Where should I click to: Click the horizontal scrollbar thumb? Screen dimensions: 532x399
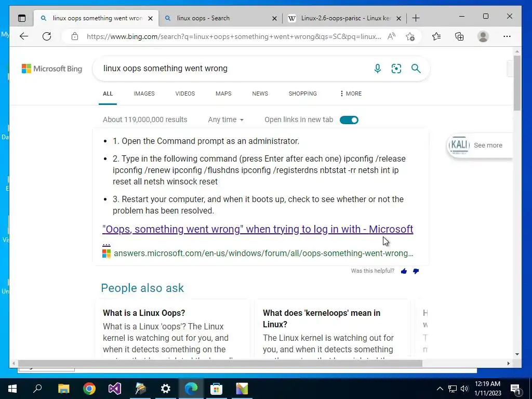tap(220, 363)
